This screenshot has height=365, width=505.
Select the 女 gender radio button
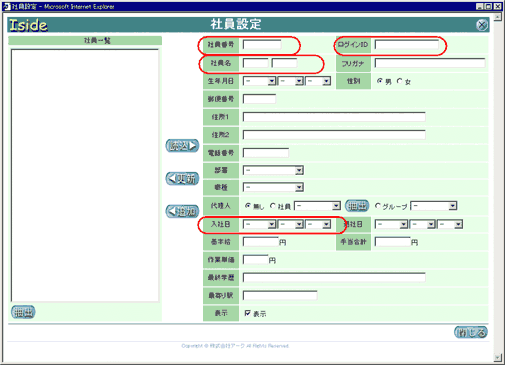coord(399,81)
